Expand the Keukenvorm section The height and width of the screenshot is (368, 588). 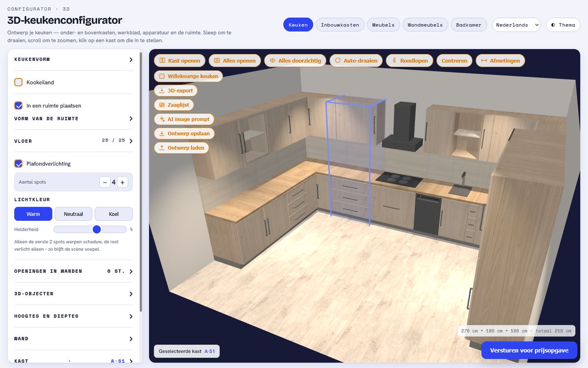(73, 59)
